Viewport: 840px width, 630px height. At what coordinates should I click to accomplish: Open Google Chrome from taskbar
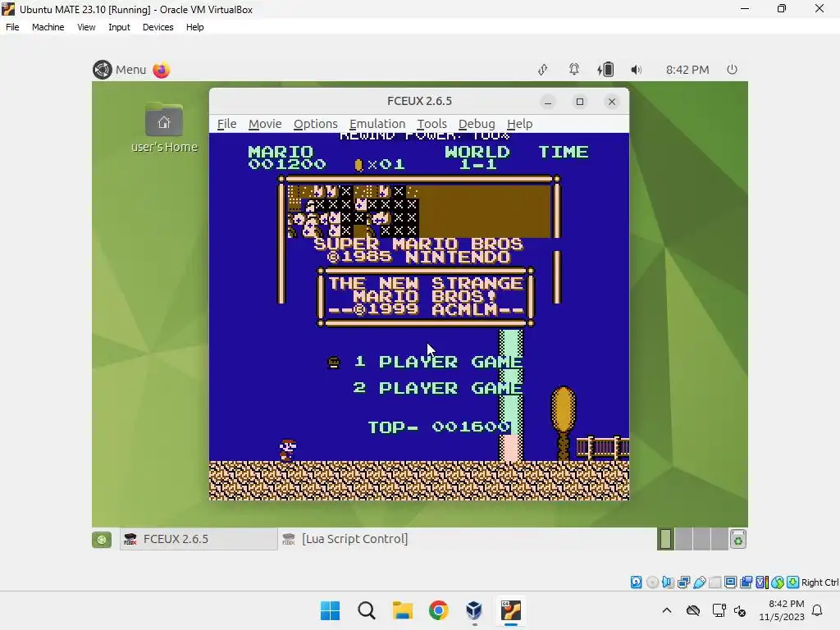tap(438, 610)
